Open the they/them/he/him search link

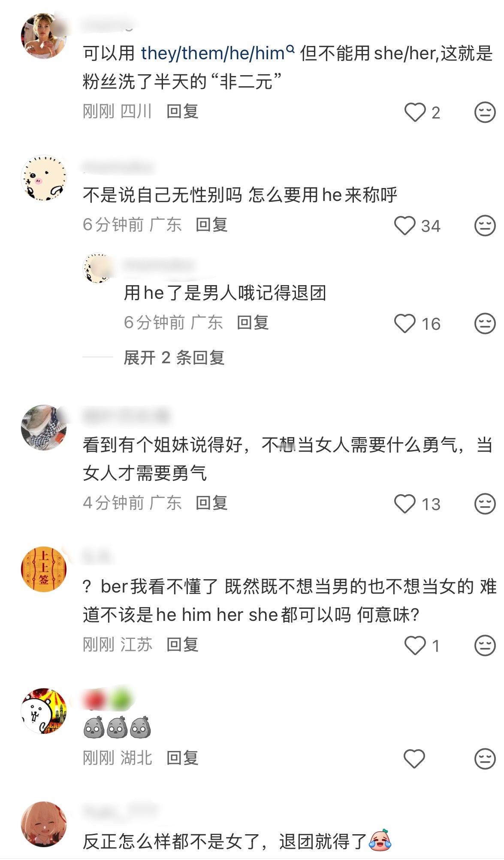pos(217,53)
